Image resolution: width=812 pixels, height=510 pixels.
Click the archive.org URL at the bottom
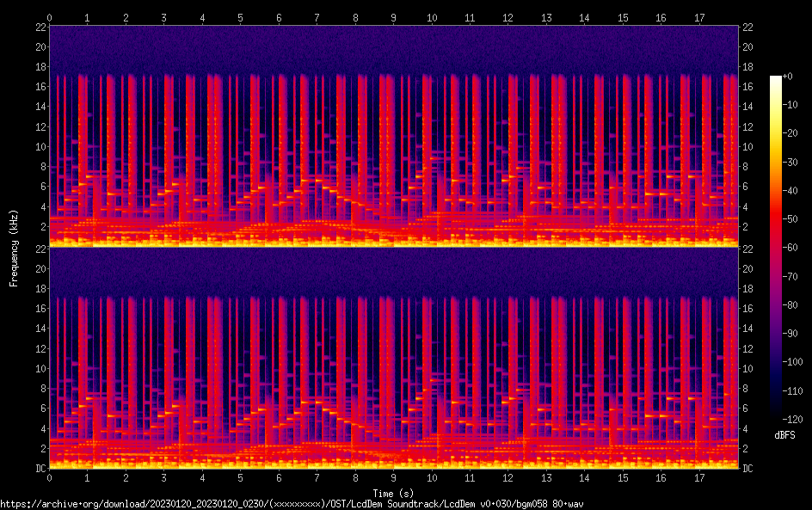tap(292, 503)
